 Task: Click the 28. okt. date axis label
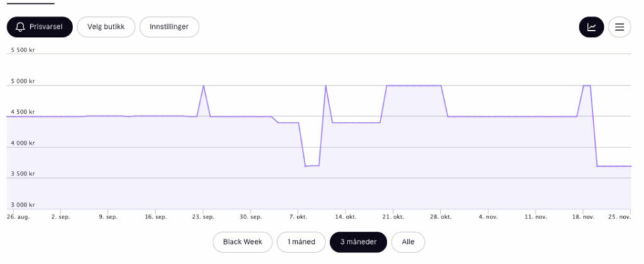click(x=441, y=217)
